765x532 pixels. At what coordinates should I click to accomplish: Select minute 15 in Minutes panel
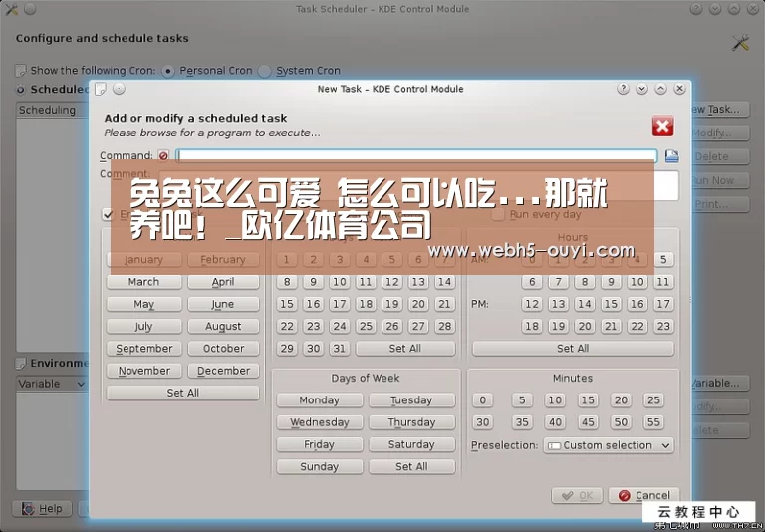point(588,400)
